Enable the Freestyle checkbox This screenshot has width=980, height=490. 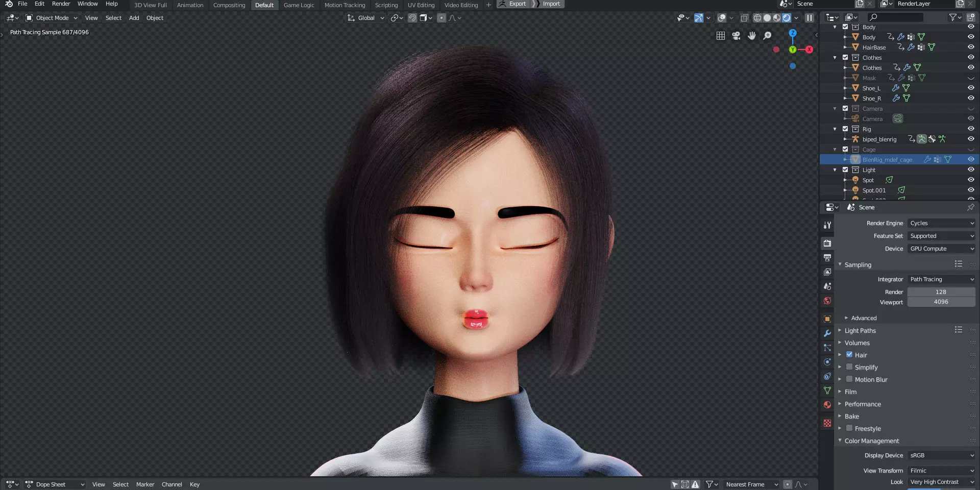click(849, 428)
